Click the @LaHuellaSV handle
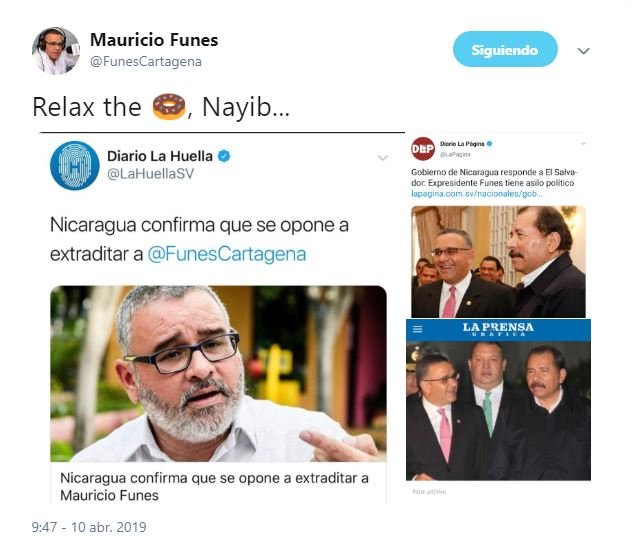 click(x=150, y=174)
